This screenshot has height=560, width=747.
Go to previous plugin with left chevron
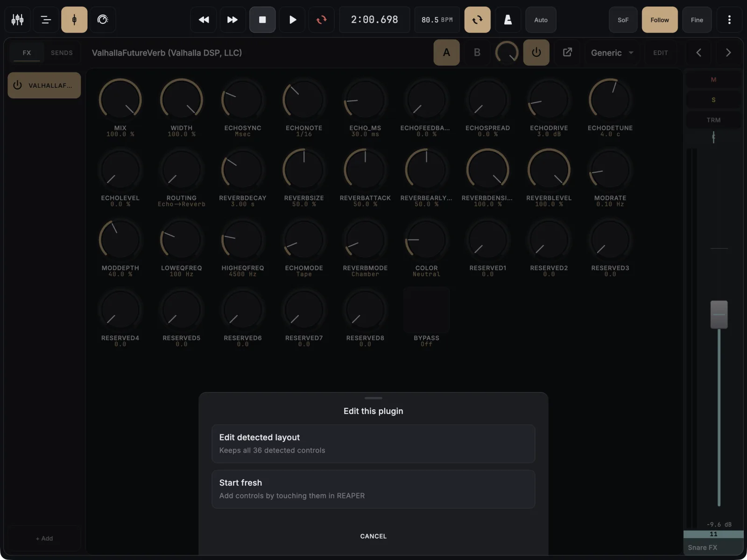click(x=699, y=52)
